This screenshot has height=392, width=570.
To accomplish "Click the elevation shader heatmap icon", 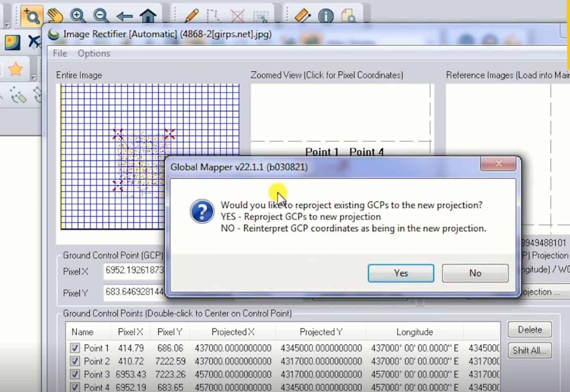I will click(x=12, y=43).
